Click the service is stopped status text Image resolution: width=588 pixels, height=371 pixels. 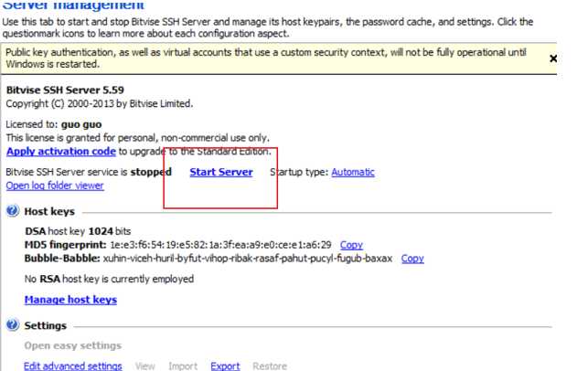point(89,172)
